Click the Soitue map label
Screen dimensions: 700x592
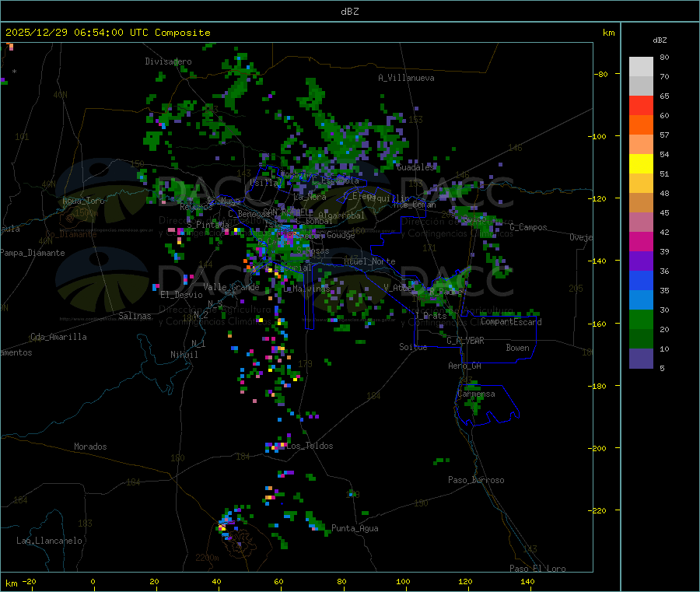point(413,347)
